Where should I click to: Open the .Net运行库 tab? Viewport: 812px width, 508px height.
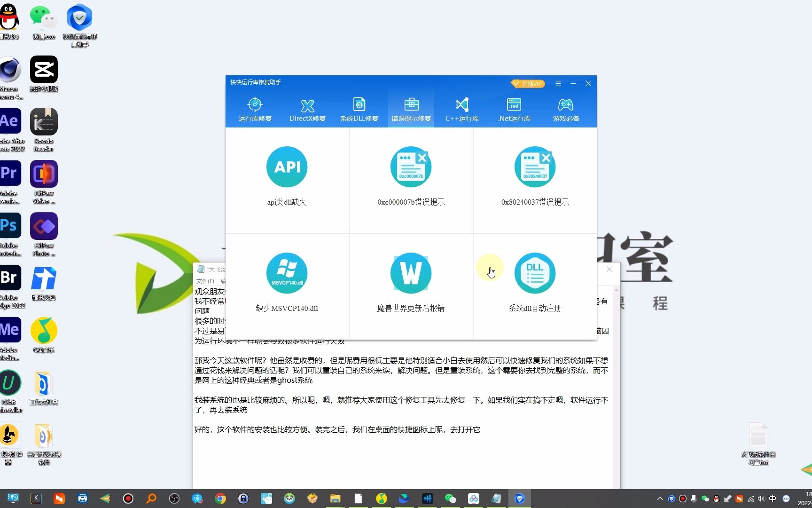click(x=514, y=110)
